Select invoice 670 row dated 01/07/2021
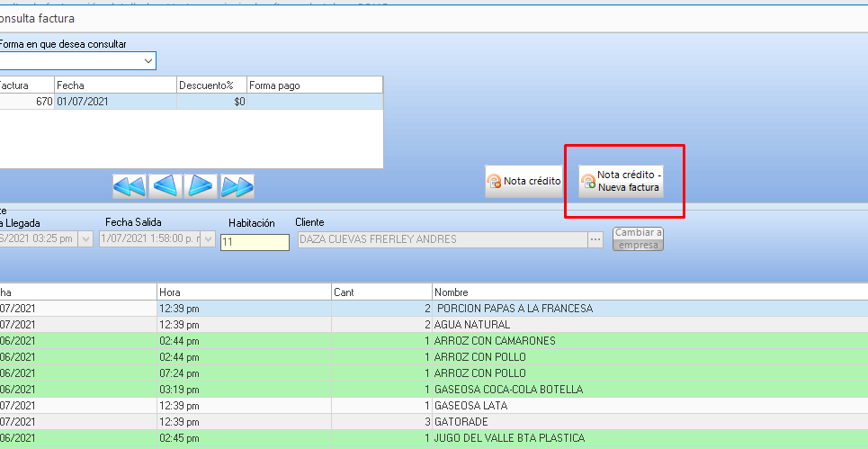868x449 pixels. coord(180,102)
